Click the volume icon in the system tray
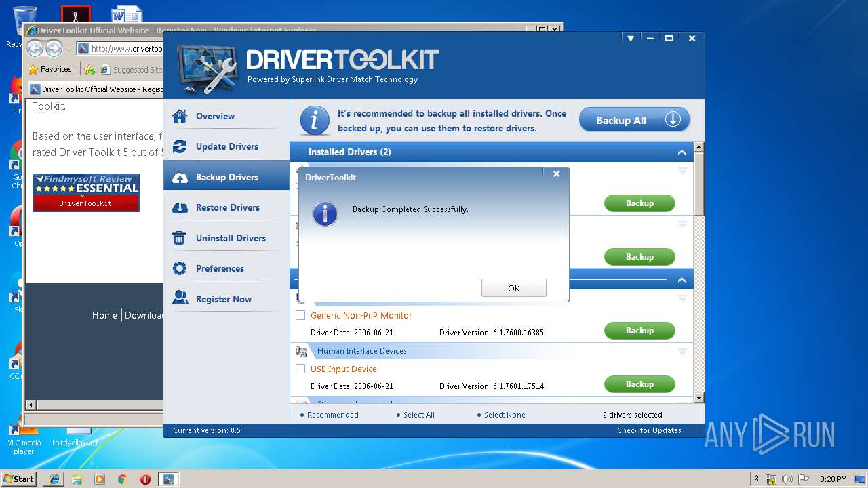 click(x=787, y=479)
